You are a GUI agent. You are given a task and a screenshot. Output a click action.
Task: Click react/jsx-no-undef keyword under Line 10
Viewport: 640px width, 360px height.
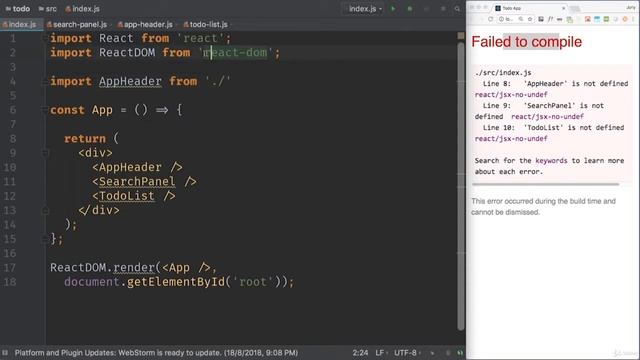pyautogui.click(x=511, y=139)
